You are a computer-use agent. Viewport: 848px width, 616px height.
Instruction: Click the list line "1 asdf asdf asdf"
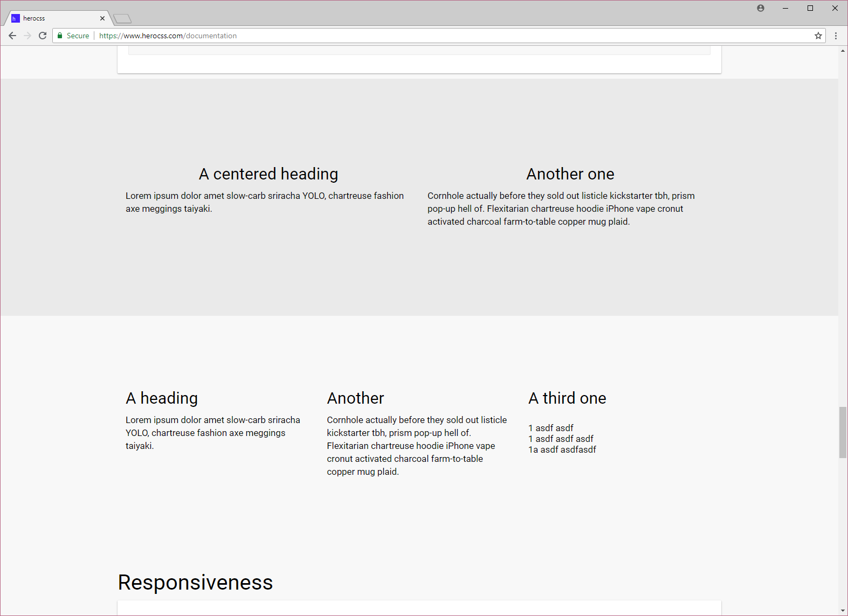pos(561,439)
